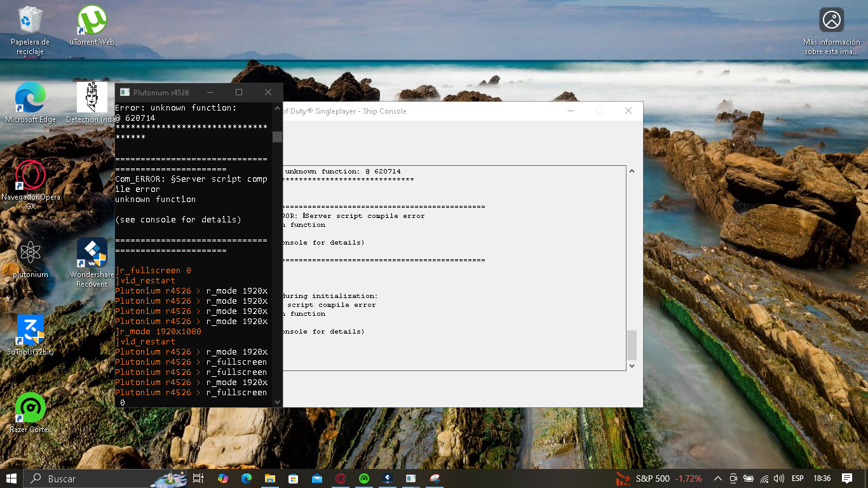868x488 pixels.
Task: Click the Ship Console scrollbar thumb
Action: pyautogui.click(x=632, y=345)
